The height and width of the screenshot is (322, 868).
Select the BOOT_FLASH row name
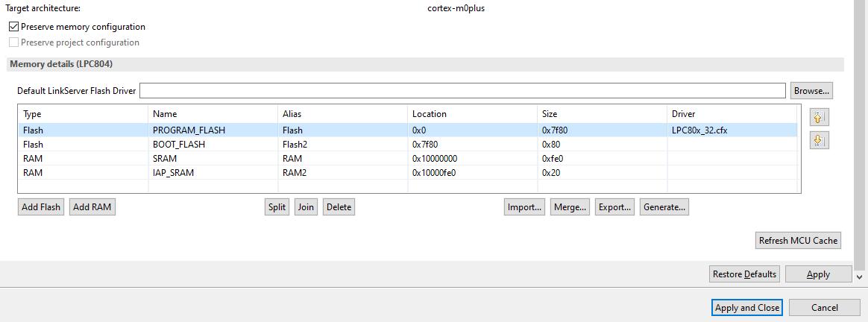[213, 145]
